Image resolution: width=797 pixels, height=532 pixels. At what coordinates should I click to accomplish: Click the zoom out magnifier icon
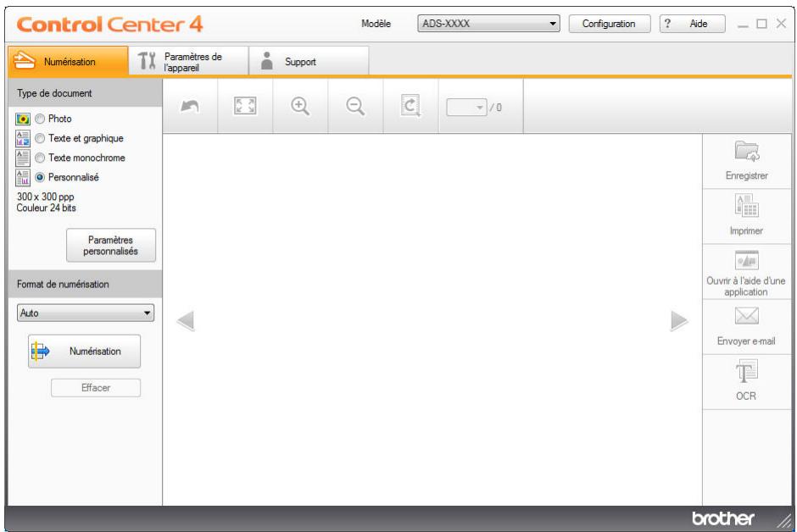coord(355,106)
